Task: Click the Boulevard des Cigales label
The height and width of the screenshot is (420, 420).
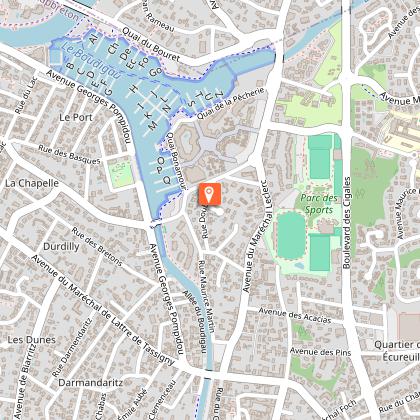Action: coord(347,223)
